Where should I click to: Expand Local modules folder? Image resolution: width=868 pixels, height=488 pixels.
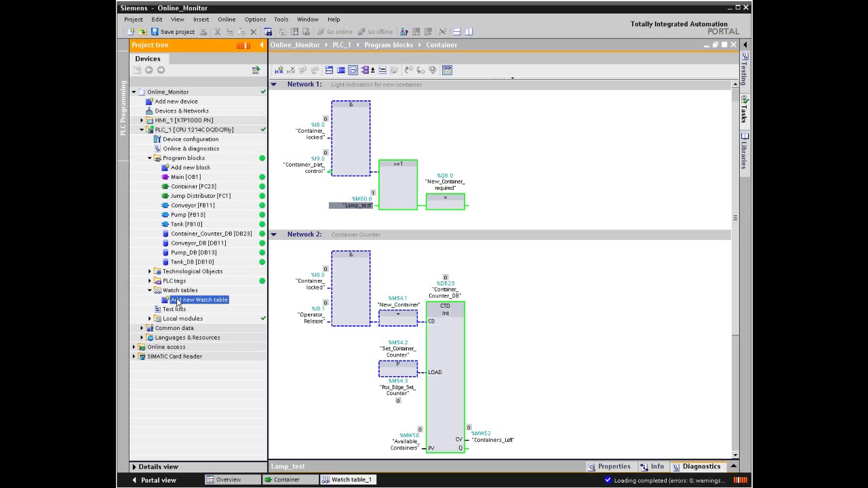150,319
